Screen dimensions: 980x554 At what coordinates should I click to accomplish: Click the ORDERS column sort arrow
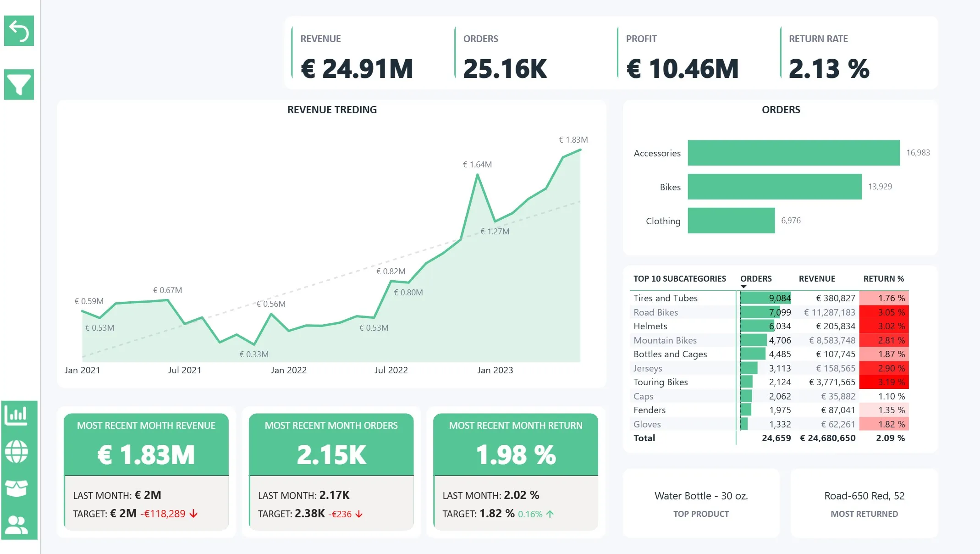click(x=743, y=287)
